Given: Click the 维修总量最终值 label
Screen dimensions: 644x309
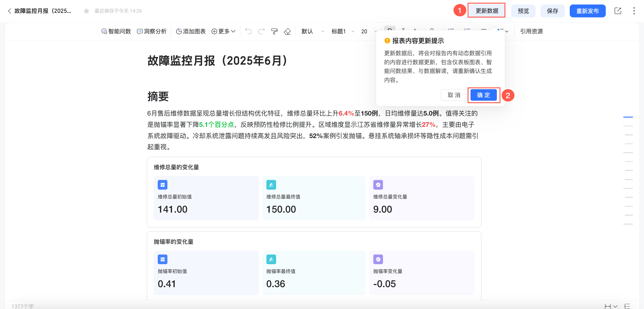Looking at the screenshot, I should (283, 197).
